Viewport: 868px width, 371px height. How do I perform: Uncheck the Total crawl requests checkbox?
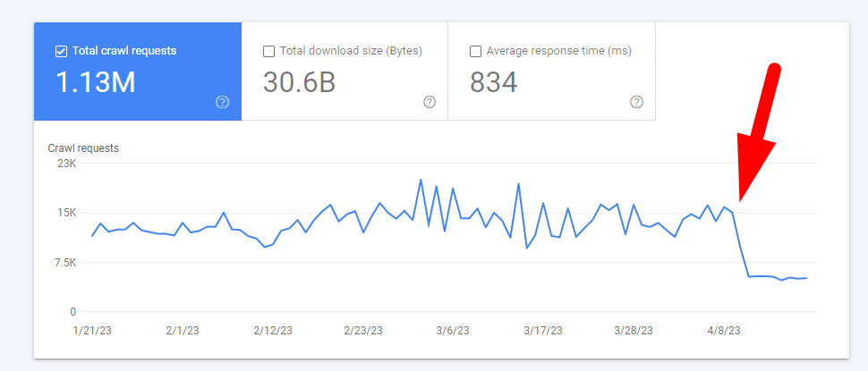coord(61,51)
